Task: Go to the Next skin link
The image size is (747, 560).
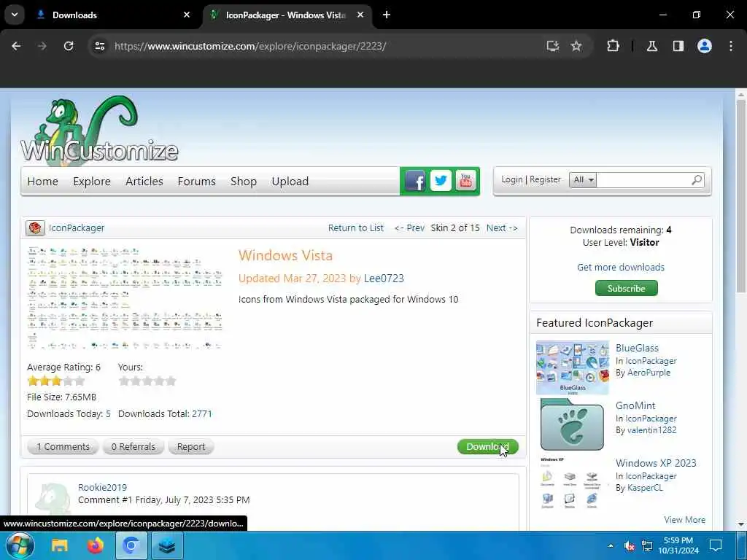Action: 502,228
